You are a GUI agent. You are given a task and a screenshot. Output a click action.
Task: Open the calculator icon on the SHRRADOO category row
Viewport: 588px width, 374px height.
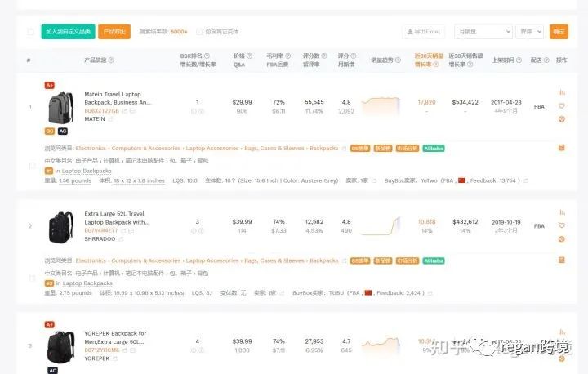[561, 260]
